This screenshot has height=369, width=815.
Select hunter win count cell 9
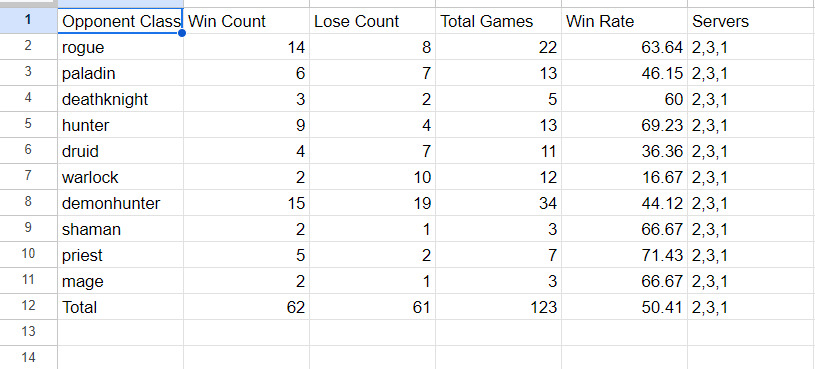(246, 125)
